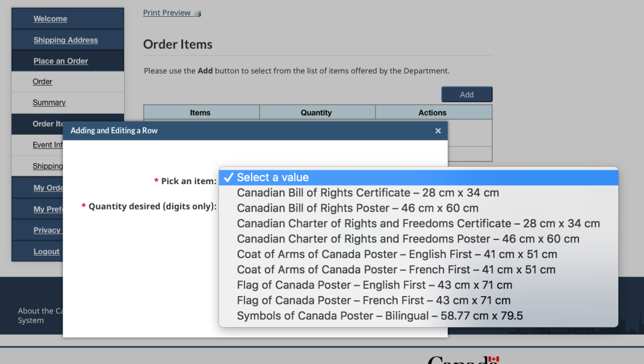Open the Order submenu link
The height and width of the screenshot is (364, 644).
click(x=42, y=82)
